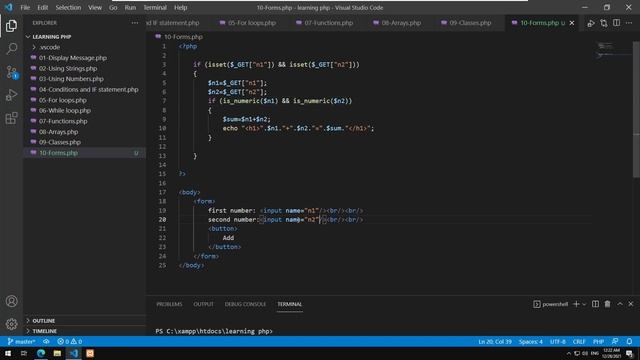Open the changes compare icon in the editor toolbar

click(x=604, y=23)
